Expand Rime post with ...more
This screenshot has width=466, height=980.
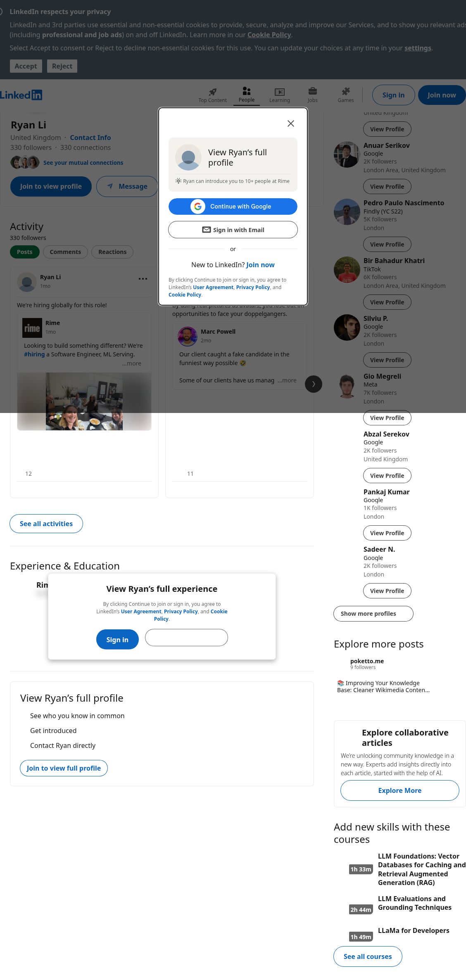pyautogui.click(x=132, y=363)
